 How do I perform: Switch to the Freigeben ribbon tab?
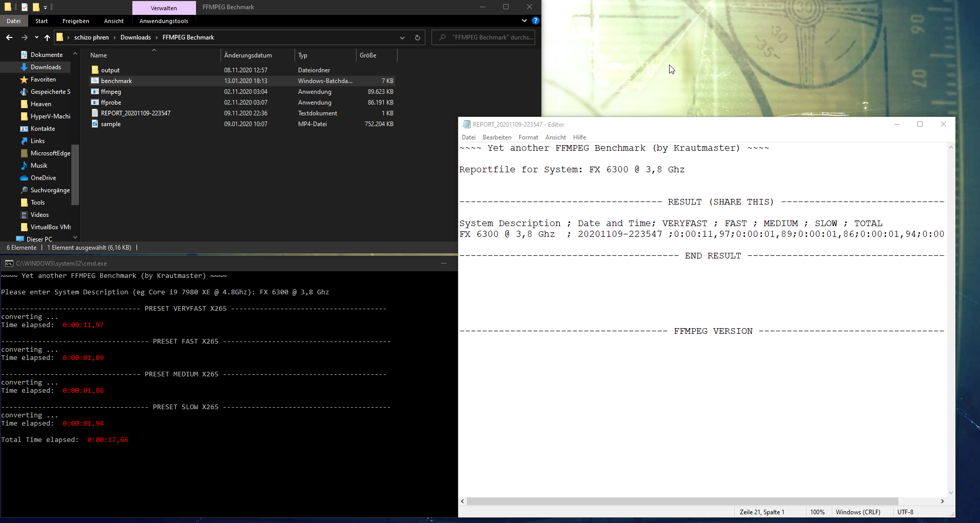point(76,21)
